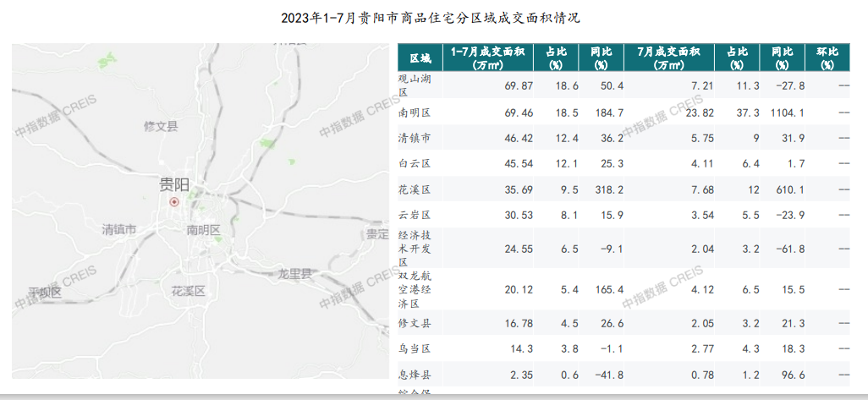Click the 南明区 label on map
Image resolution: width=868 pixels, height=400 pixels.
[x=203, y=230]
